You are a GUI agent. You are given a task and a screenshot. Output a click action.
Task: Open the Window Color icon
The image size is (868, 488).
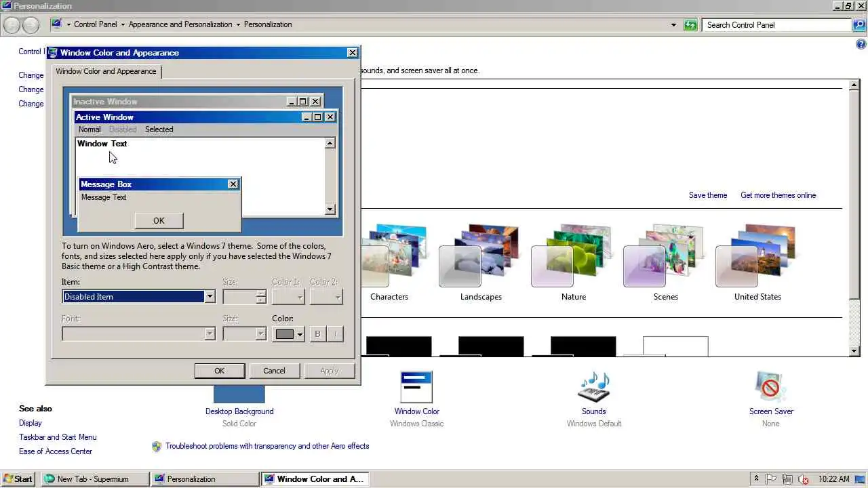pos(416,387)
